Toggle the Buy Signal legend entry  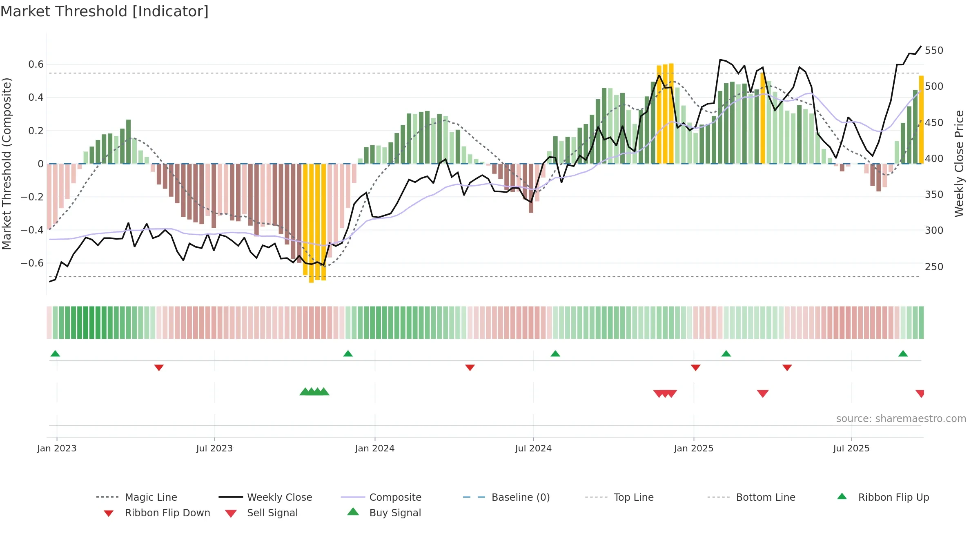click(384, 513)
